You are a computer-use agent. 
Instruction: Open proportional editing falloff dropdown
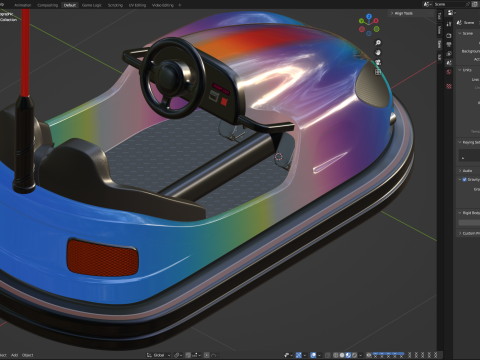214,355
